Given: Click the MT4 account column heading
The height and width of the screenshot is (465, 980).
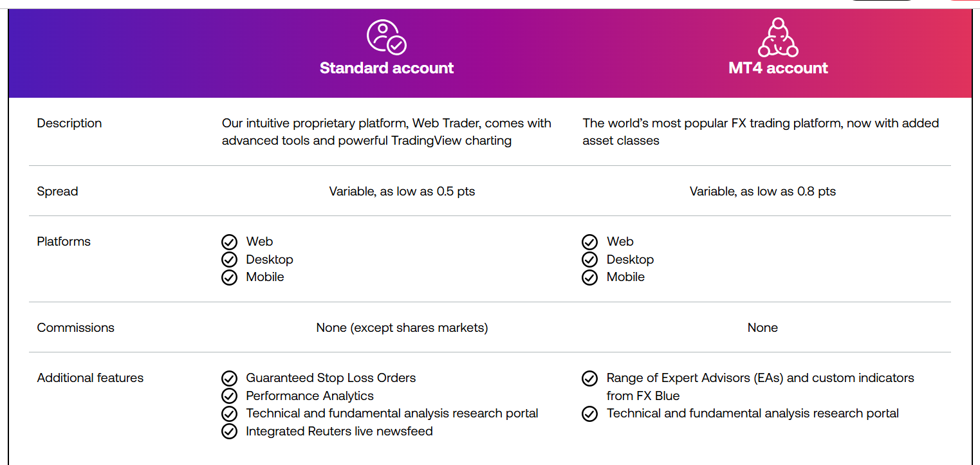Looking at the screenshot, I should point(778,68).
